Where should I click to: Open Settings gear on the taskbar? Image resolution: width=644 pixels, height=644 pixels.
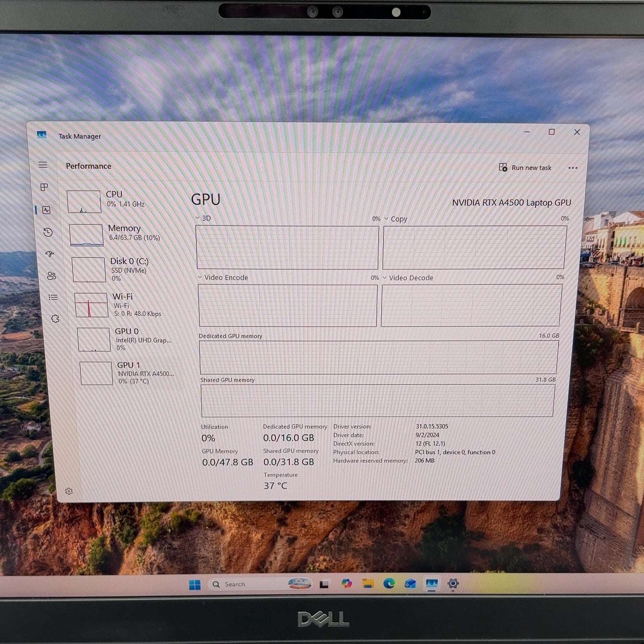click(453, 584)
